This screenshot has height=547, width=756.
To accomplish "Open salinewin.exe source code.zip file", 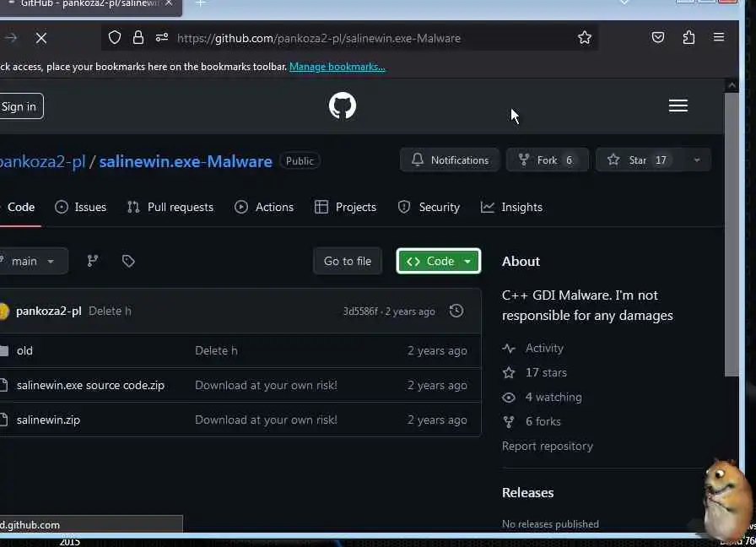I will tap(90, 386).
